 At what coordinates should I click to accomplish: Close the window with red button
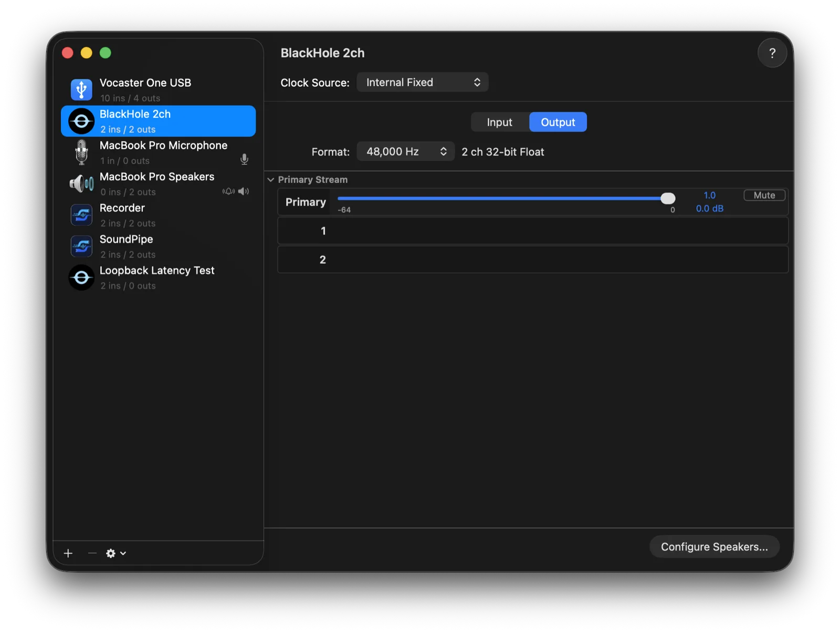[68, 53]
